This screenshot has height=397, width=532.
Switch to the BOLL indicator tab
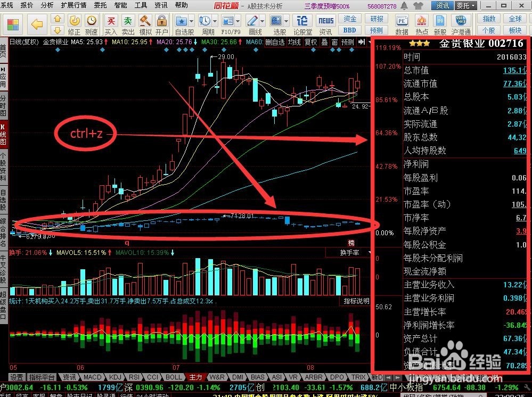pos(174,377)
